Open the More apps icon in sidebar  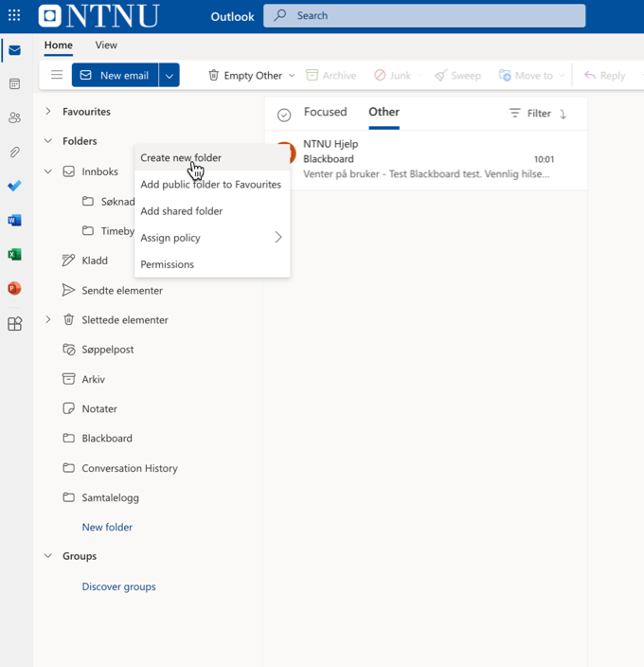coord(14,324)
